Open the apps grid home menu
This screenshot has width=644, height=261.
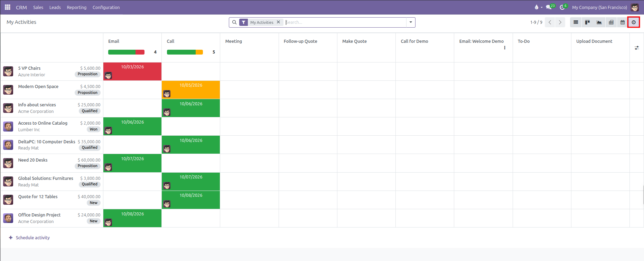point(8,7)
